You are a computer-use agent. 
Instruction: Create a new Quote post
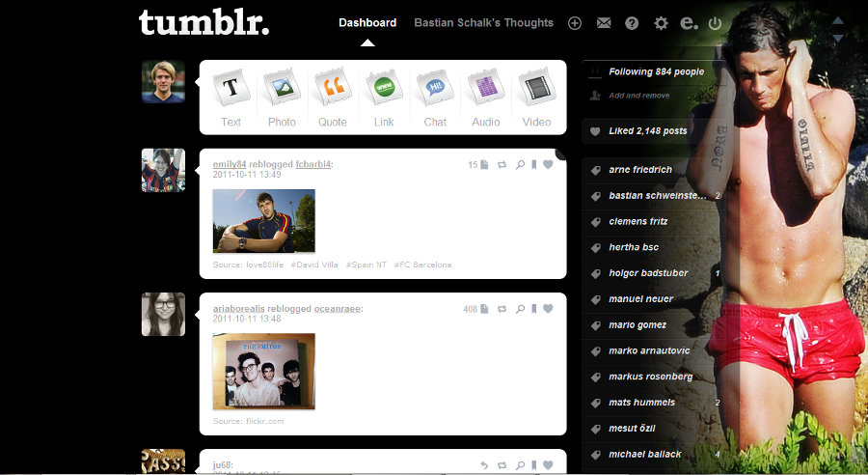pos(333,98)
